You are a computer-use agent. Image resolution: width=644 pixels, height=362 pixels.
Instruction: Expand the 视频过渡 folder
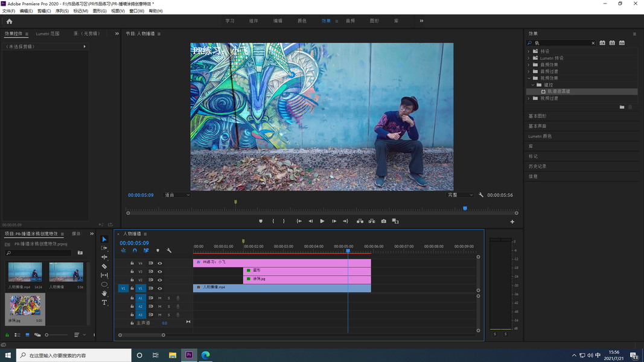529,98
